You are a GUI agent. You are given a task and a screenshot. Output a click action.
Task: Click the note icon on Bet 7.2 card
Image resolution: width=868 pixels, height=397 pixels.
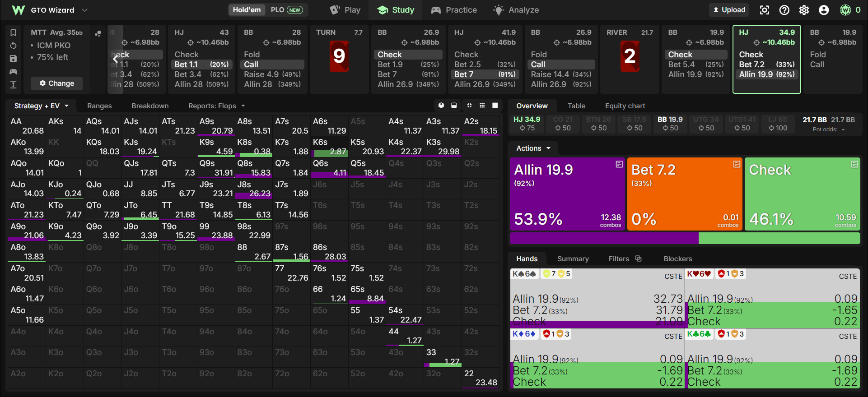coord(737,164)
